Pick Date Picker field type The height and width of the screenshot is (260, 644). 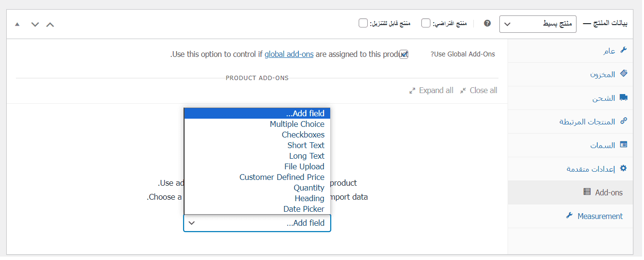(304, 209)
